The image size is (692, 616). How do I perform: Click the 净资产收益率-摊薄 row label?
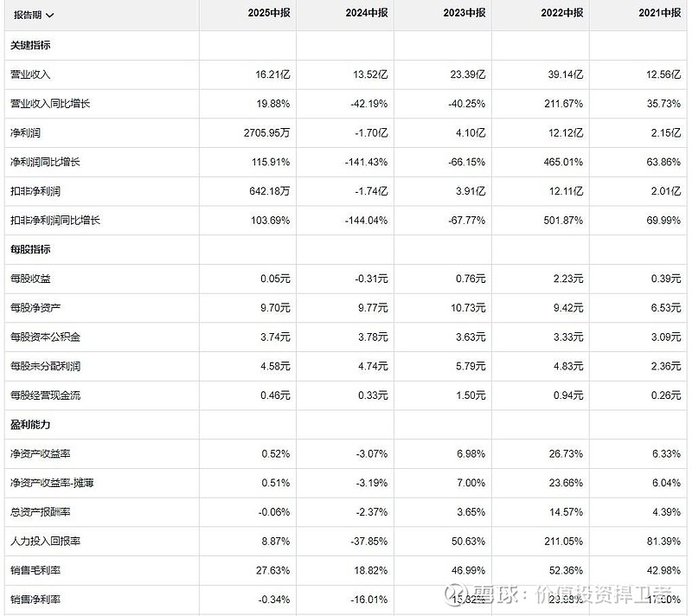pos(52,483)
